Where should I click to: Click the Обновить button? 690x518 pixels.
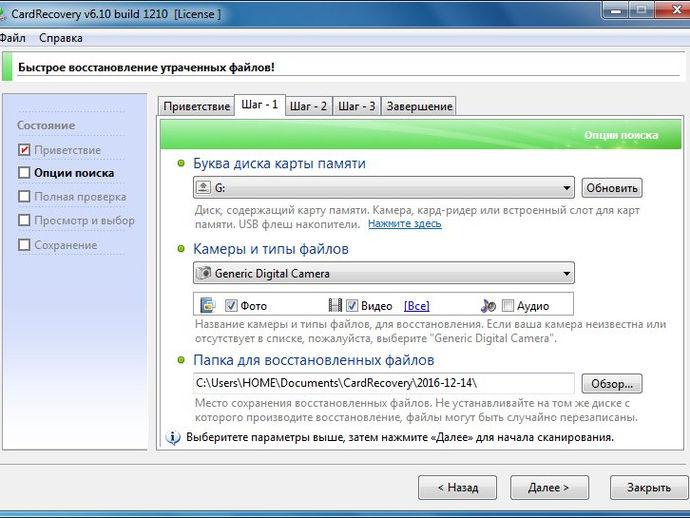coord(612,188)
